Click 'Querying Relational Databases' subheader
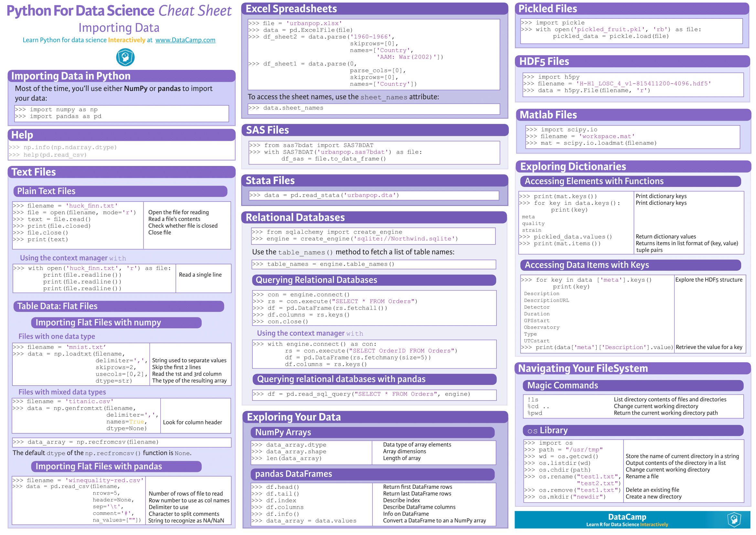This screenshot has height=535, width=756. 374,280
